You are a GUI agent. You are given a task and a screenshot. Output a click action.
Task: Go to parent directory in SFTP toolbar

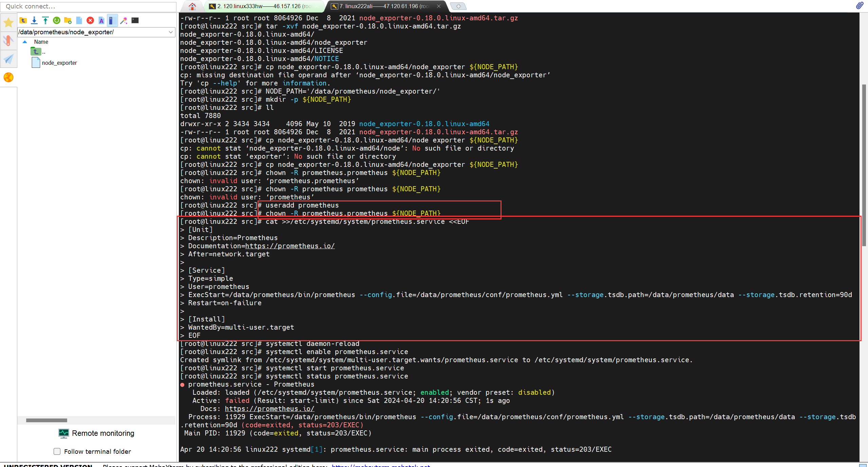click(x=23, y=20)
